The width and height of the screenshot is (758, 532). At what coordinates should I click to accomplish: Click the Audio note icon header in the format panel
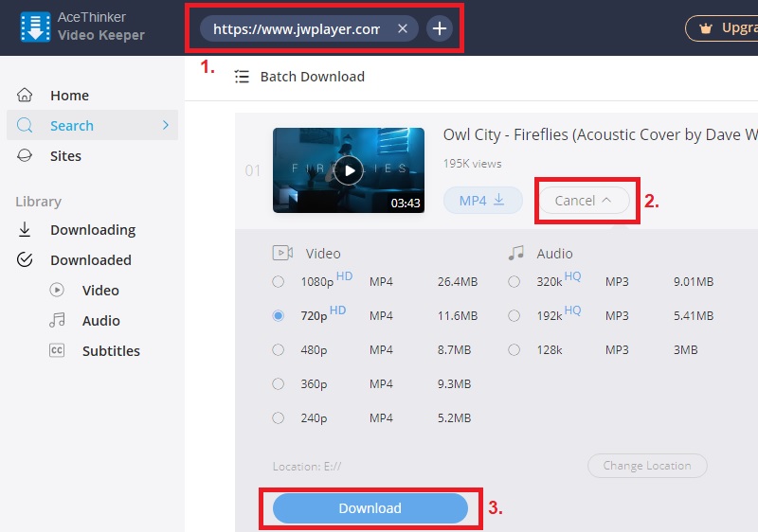click(515, 253)
